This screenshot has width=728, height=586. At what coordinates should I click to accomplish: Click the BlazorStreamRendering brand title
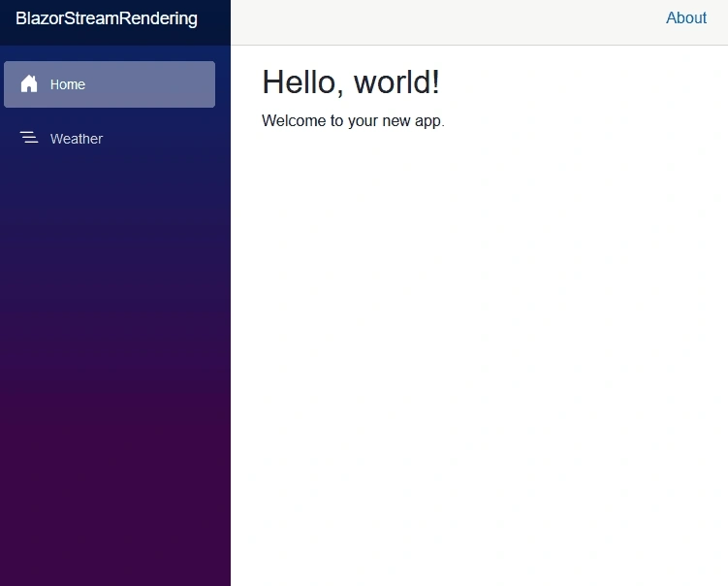107,18
